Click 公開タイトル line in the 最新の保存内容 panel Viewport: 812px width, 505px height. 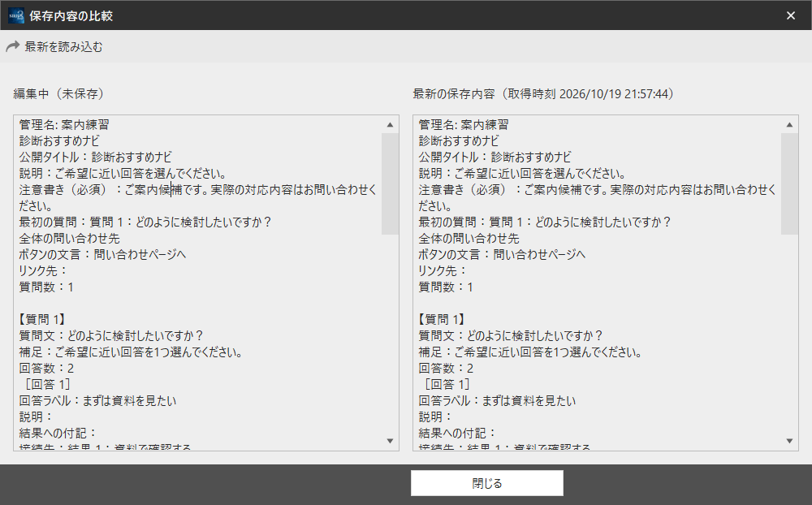click(x=495, y=157)
